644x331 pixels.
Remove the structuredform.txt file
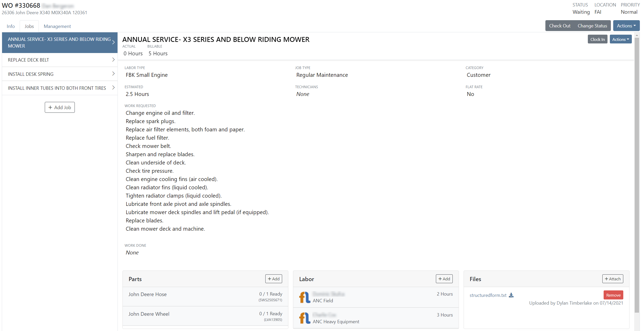pos(613,295)
